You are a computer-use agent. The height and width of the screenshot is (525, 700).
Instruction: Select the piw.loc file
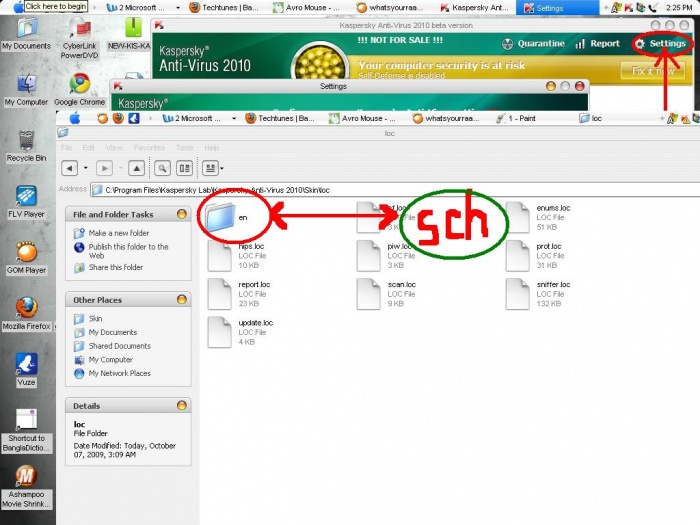(385, 256)
